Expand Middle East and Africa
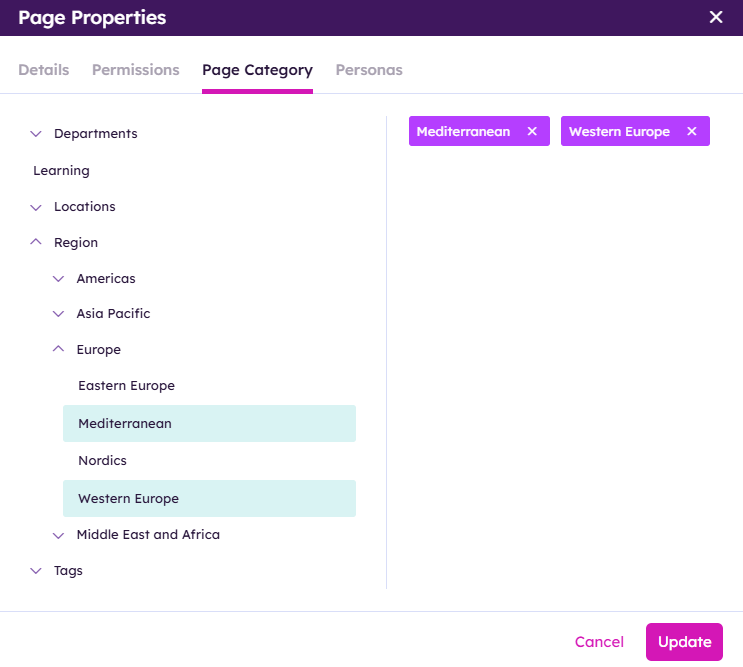Viewport: 743px width, 667px height. pos(58,535)
